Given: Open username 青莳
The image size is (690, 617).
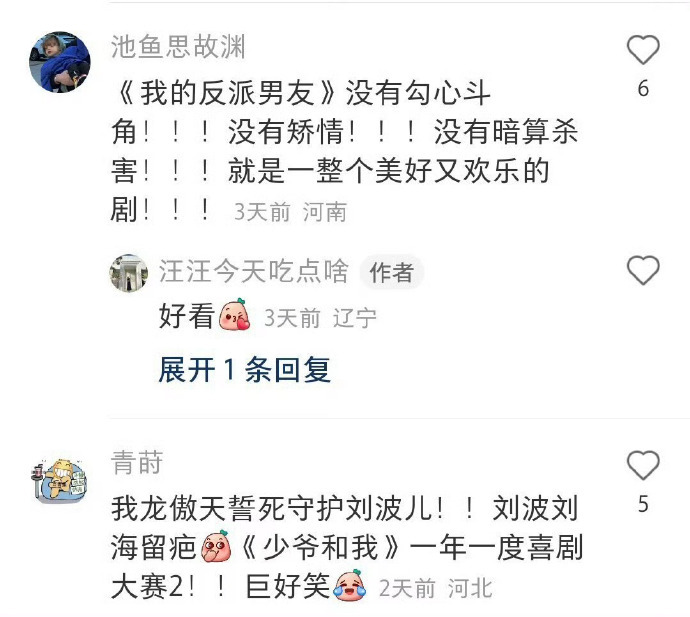Looking at the screenshot, I should [137, 463].
